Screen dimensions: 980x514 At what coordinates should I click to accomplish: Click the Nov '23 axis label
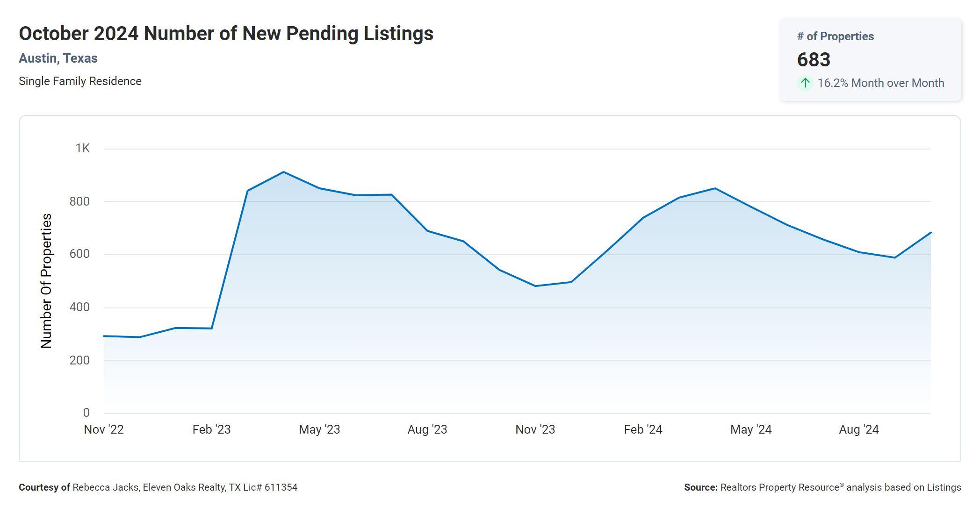(535, 429)
